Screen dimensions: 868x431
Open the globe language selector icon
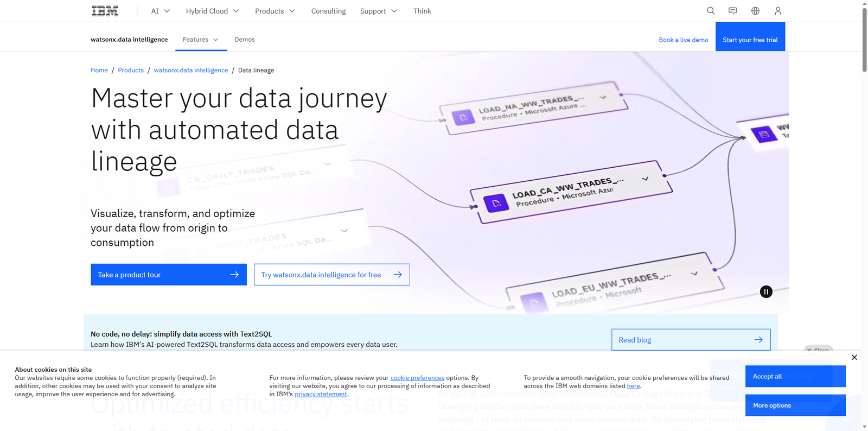755,11
